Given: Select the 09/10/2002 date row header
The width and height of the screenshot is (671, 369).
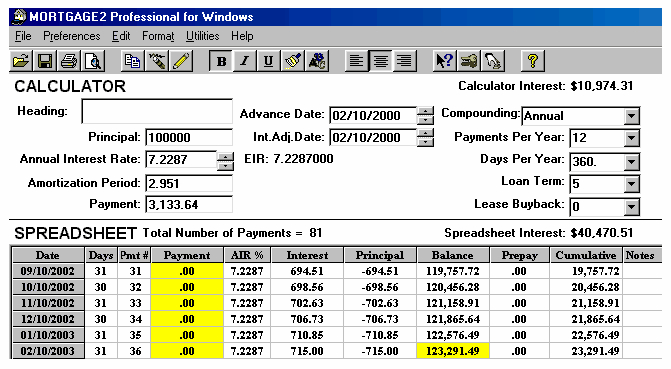Looking at the screenshot, I should tap(48, 271).
